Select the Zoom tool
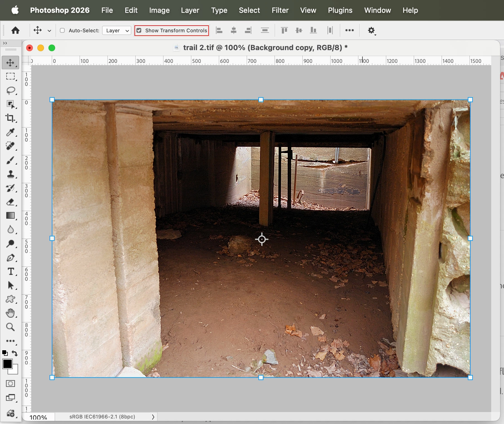The image size is (504, 424). click(11, 327)
